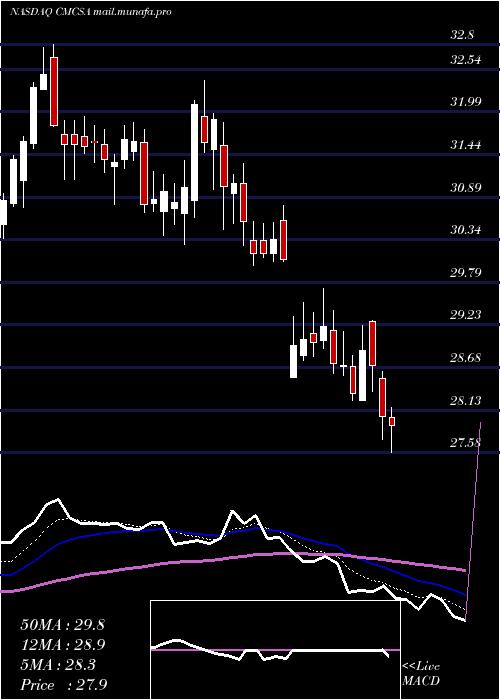Click the 50MA : 29.8 readout

[62, 625]
